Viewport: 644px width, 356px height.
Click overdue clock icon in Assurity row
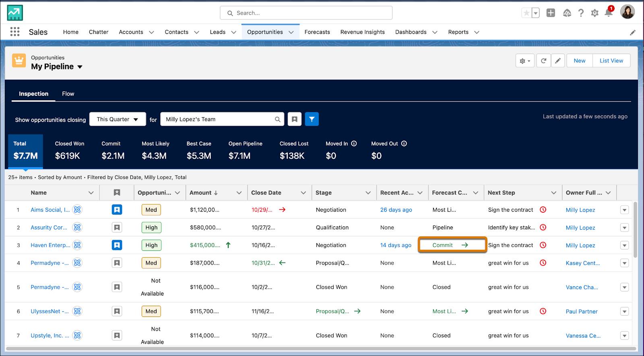[x=543, y=227]
